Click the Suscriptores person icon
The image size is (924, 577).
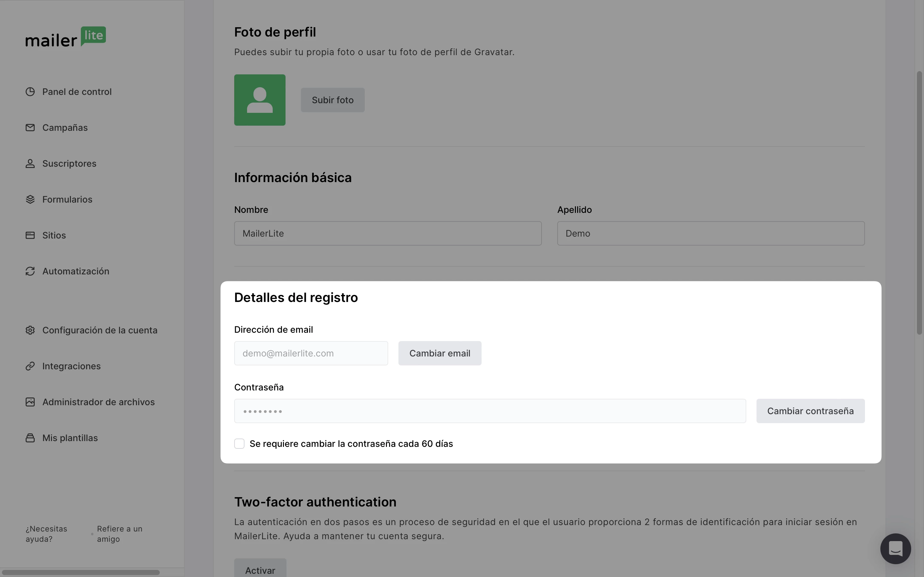click(x=30, y=164)
